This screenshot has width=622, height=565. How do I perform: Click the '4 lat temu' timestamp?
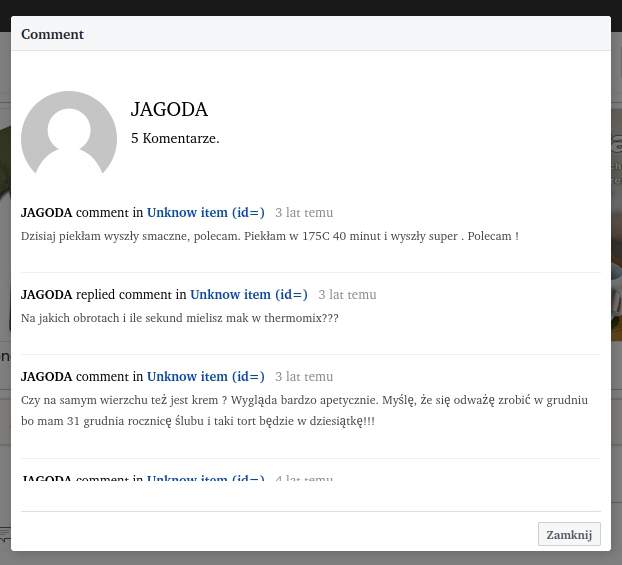coord(304,479)
